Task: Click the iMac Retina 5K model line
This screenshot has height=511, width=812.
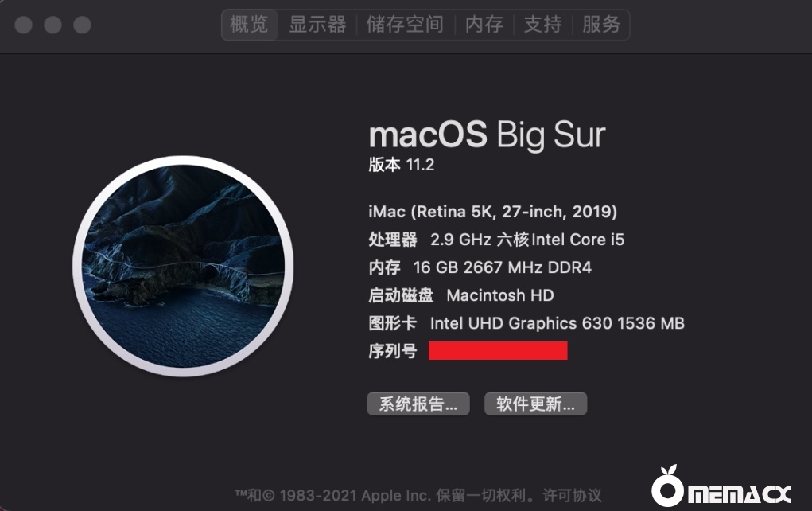Action: pyautogui.click(x=492, y=212)
